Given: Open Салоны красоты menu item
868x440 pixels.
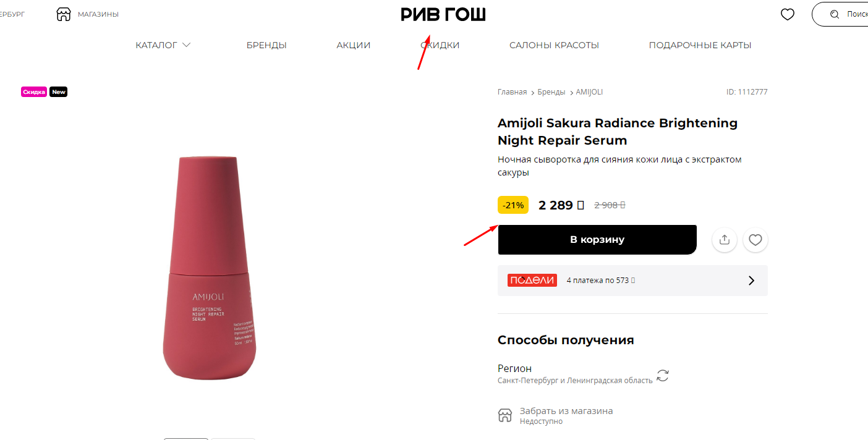Looking at the screenshot, I should [554, 45].
